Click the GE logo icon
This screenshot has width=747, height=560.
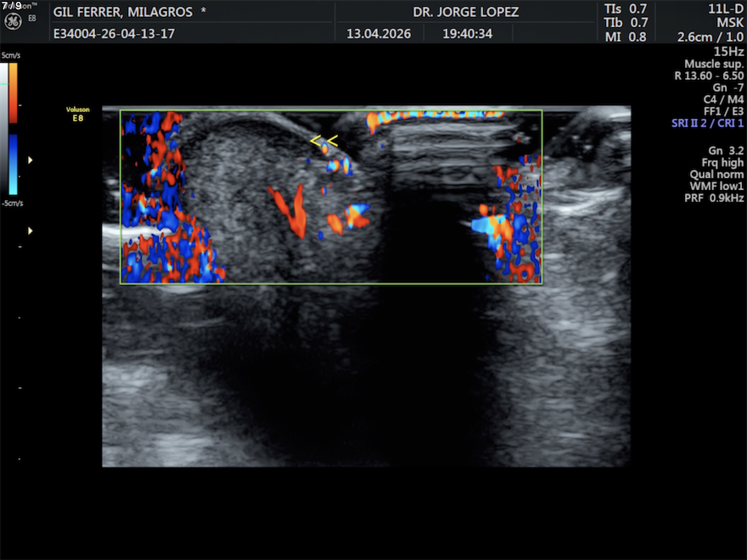[13, 21]
